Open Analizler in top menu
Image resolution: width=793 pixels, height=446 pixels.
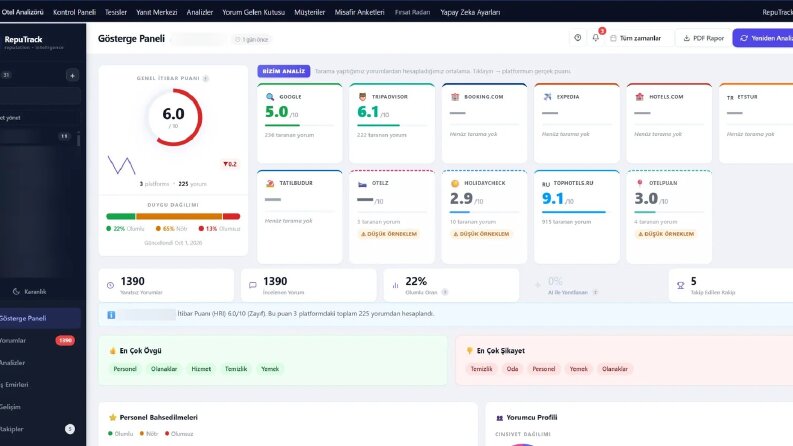click(199, 12)
